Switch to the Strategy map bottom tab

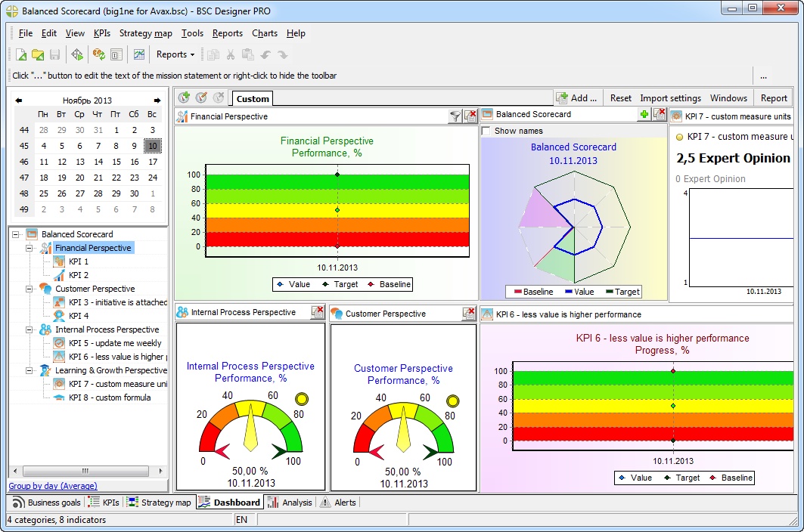160,503
